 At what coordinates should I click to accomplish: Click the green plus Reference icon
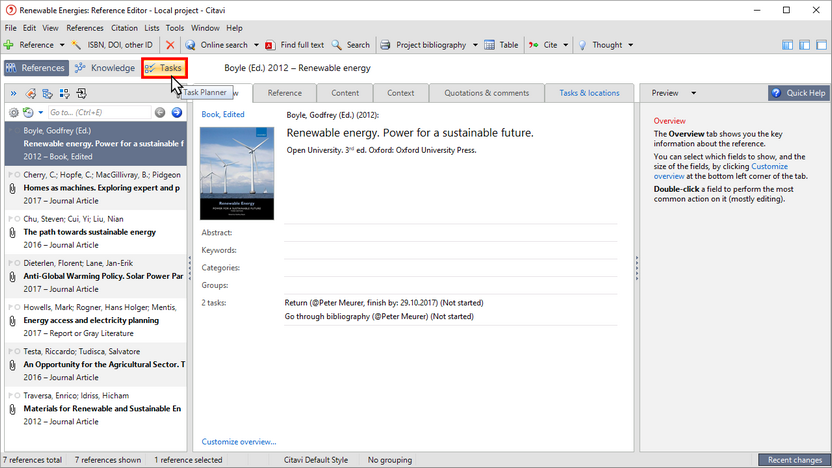click(x=8, y=45)
